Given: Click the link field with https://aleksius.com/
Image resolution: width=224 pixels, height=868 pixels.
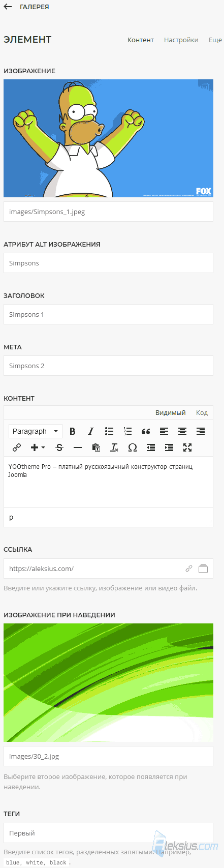Looking at the screenshot, I should [x=108, y=568].
